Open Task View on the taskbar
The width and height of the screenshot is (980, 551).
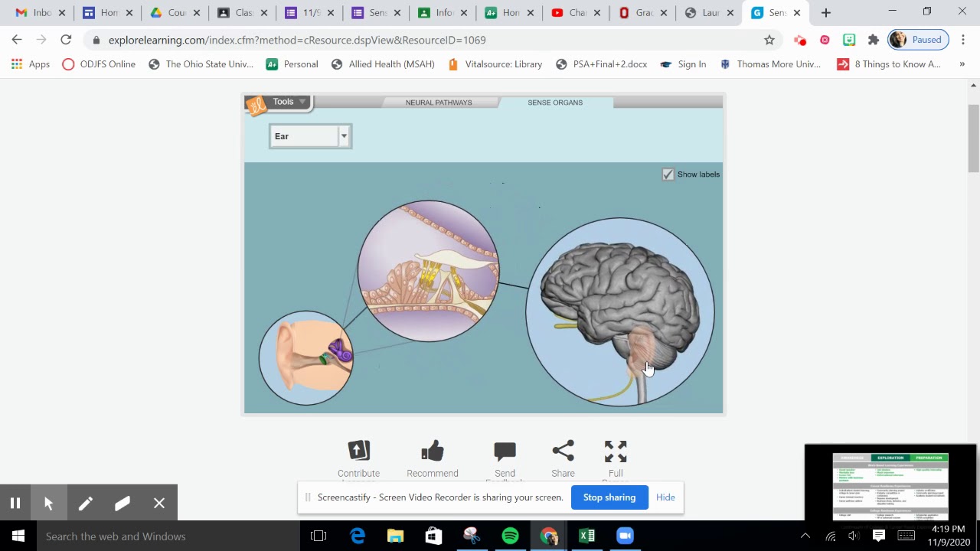tap(318, 536)
